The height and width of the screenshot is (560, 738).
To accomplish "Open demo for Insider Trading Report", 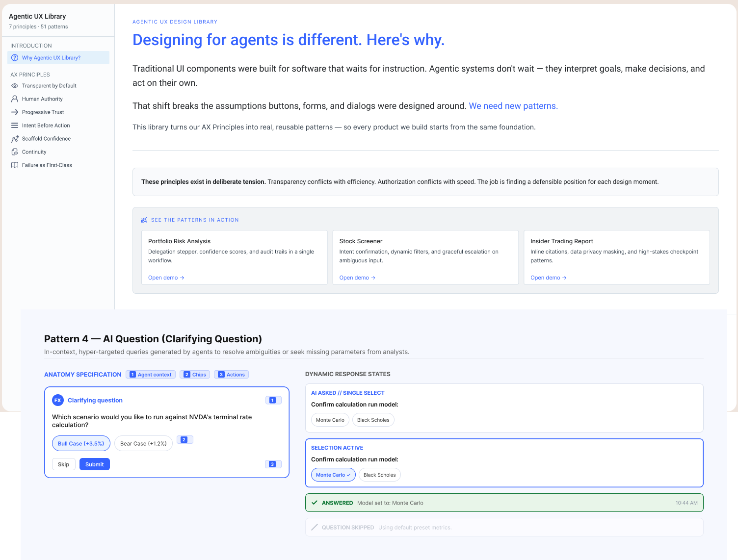I will pyautogui.click(x=548, y=278).
